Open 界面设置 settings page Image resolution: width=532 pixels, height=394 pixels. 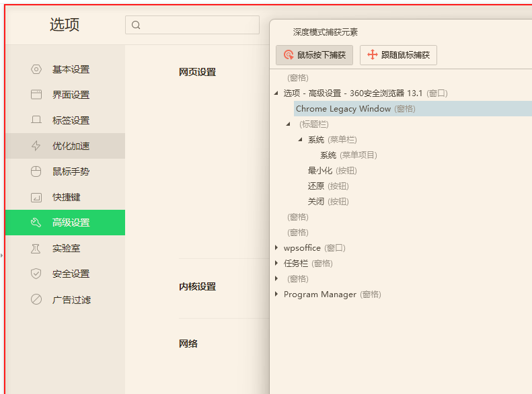pos(65,95)
